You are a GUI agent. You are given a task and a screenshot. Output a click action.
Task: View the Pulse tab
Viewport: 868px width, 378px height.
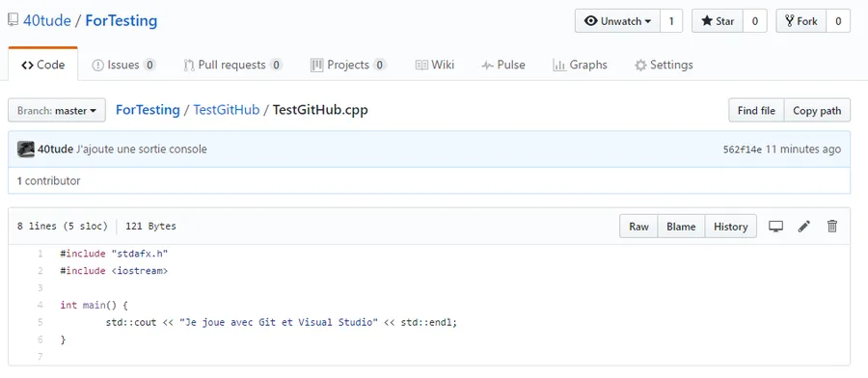(503, 65)
